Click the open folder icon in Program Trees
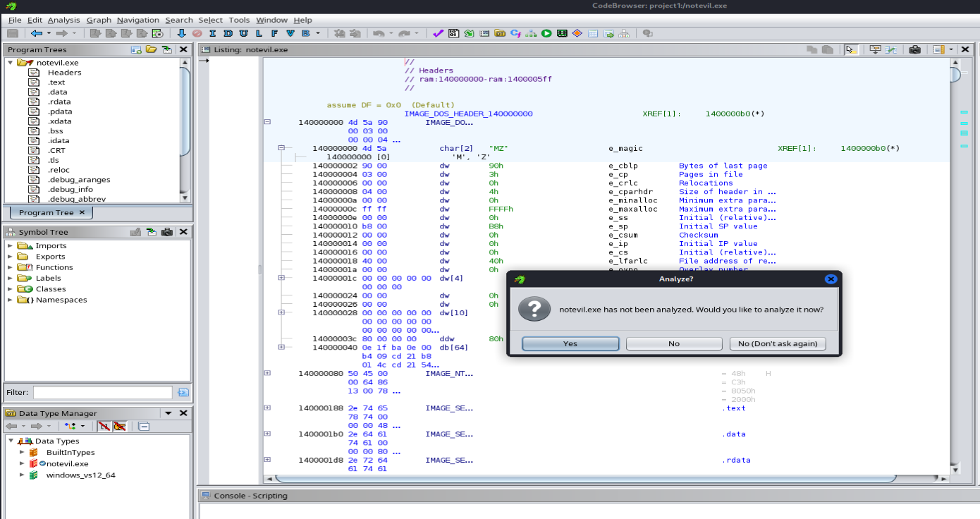This screenshot has width=980, height=519. pos(151,49)
